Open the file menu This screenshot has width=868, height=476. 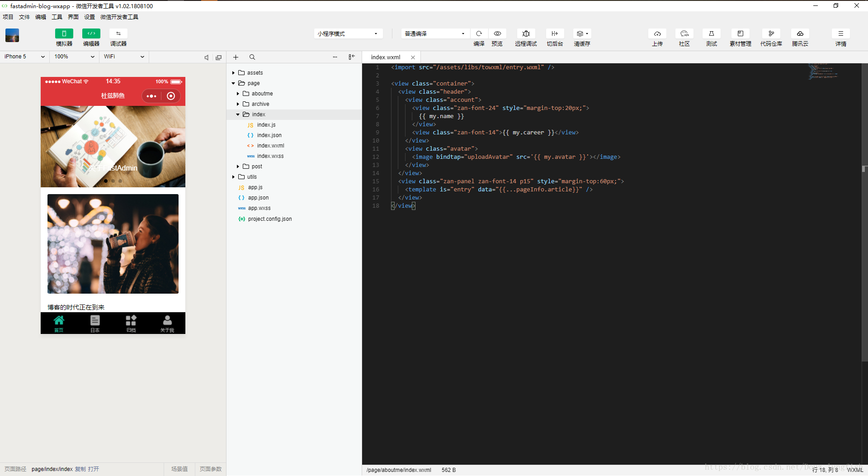coord(24,17)
